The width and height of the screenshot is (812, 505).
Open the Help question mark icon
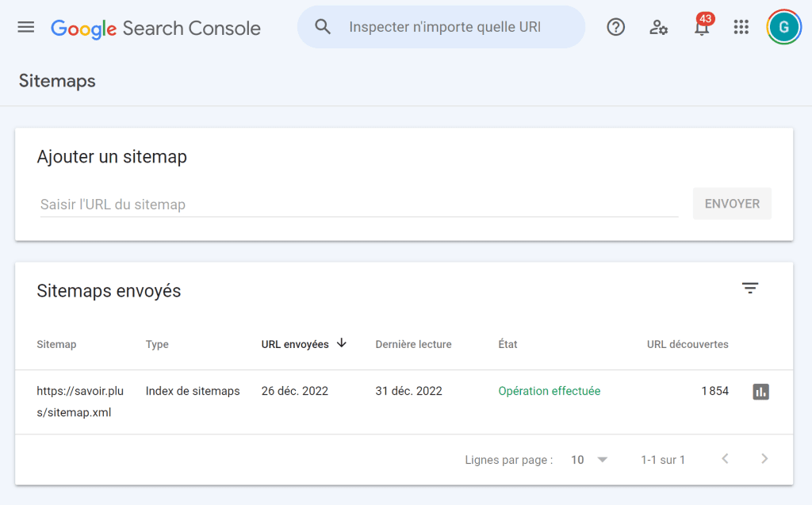615,27
